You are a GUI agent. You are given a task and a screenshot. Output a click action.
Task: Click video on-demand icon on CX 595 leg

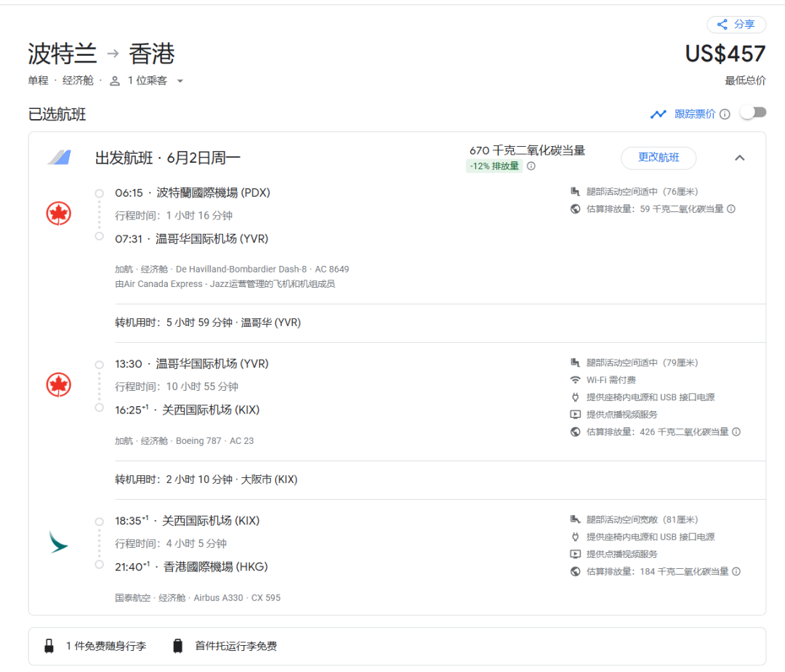pos(575,554)
